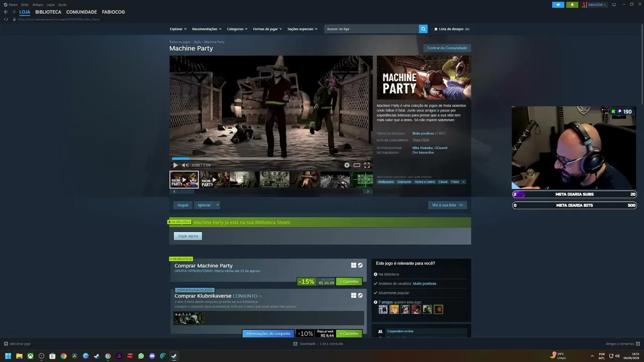The height and width of the screenshot is (362, 644).
Task: Open Google Chrome from the taskbar
Action: tap(63, 356)
